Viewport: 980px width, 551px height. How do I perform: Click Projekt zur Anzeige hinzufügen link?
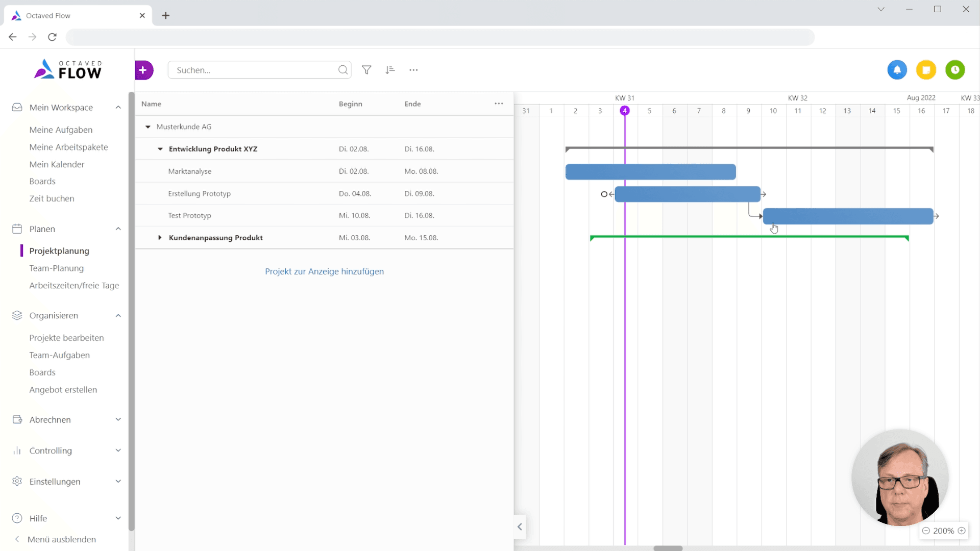[324, 270]
